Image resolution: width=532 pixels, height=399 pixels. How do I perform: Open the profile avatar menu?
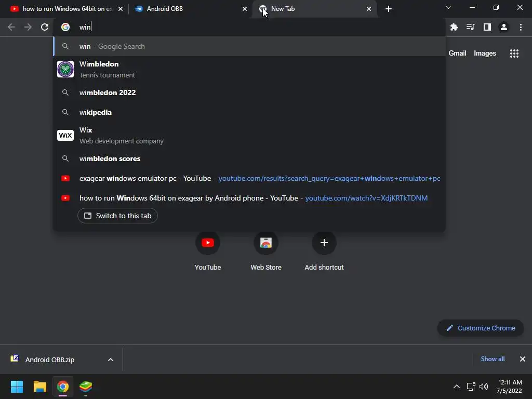(x=504, y=27)
